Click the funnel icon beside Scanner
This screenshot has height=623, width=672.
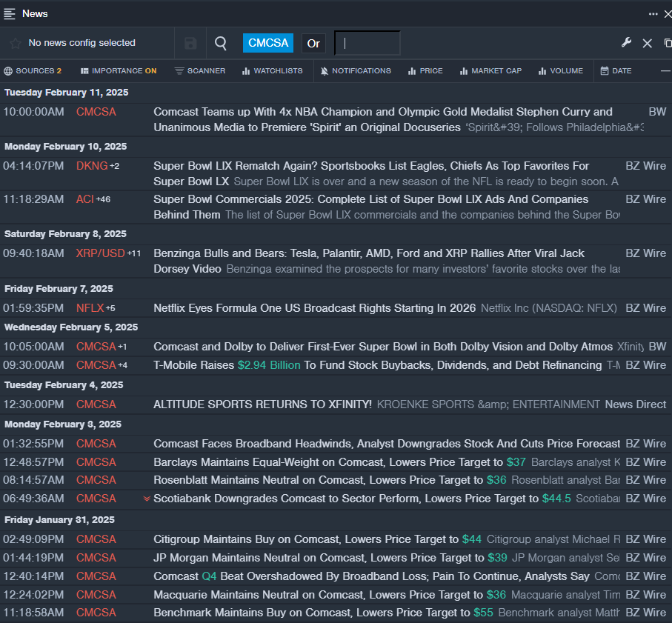coord(179,71)
